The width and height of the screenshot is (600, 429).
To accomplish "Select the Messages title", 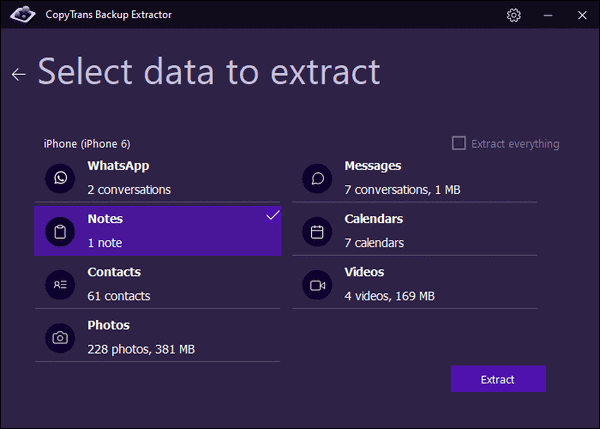I will [373, 166].
